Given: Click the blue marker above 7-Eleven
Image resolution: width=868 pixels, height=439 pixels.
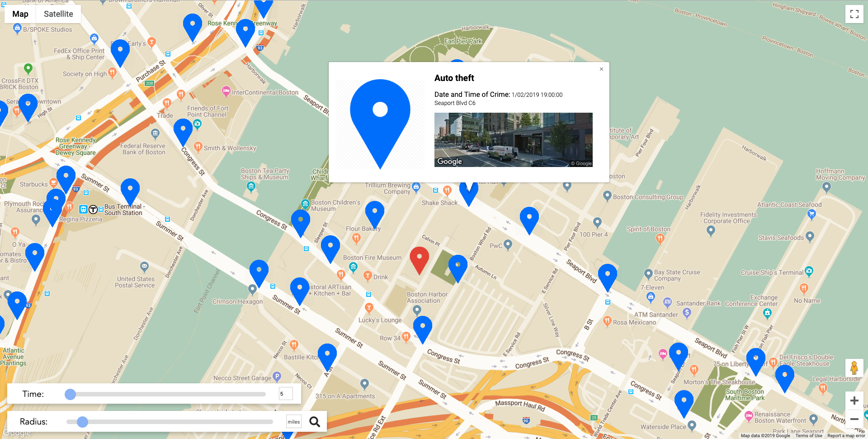Looking at the screenshot, I should point(608,277).
